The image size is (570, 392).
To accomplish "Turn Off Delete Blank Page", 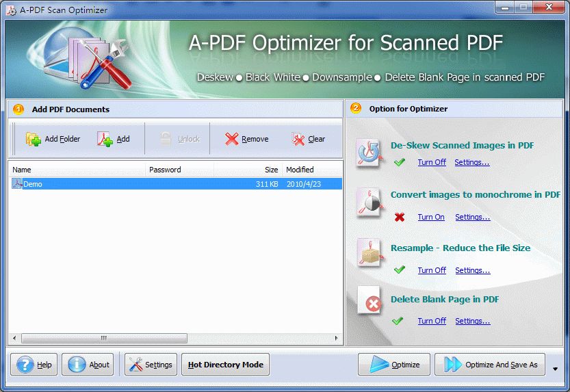I will [x=432, y=321].
